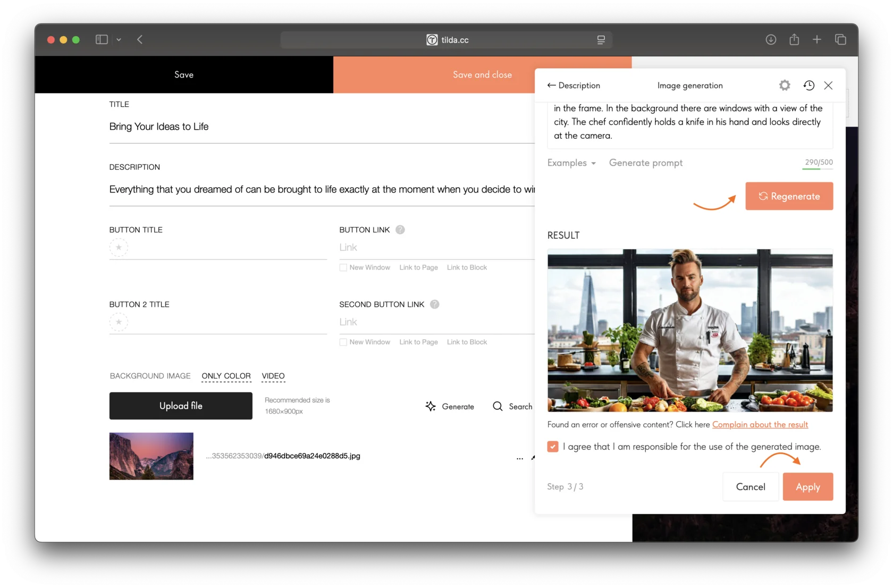The width and height of the screenshot is (893, 588).
Task: Click the Search magnifier for background images
Action: click(498, 406)
